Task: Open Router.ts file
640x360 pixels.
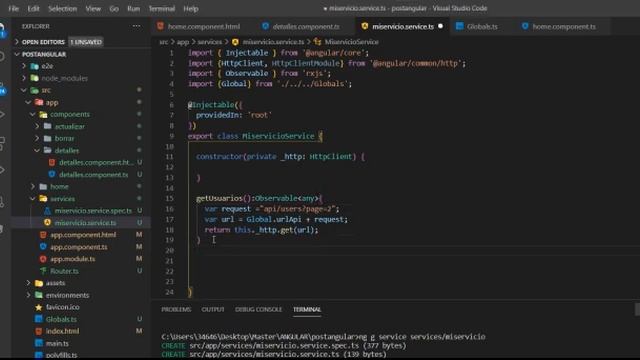Action: [x=64, y=271]
